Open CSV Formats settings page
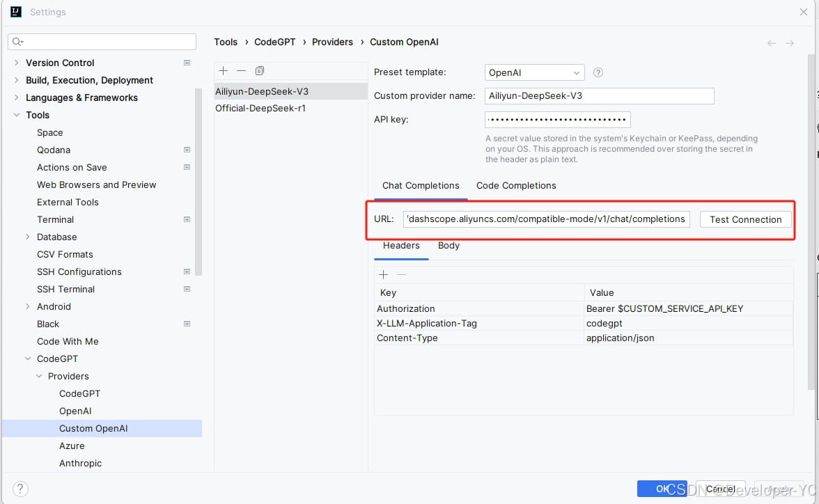819x504 pixels. pyautogui.click(x=65, y=254)
